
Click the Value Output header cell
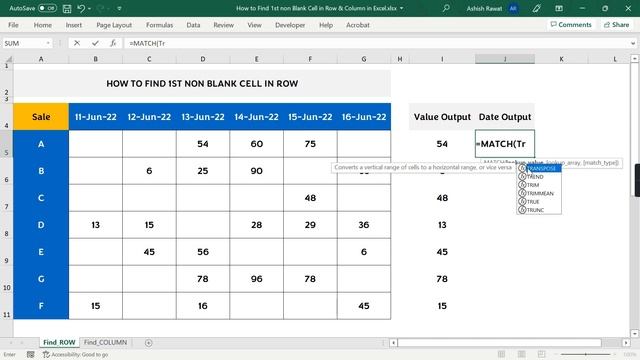(442, 117)
